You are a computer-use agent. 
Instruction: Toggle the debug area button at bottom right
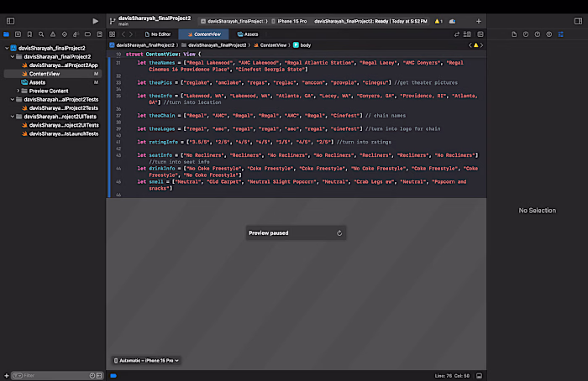(480, 376)
